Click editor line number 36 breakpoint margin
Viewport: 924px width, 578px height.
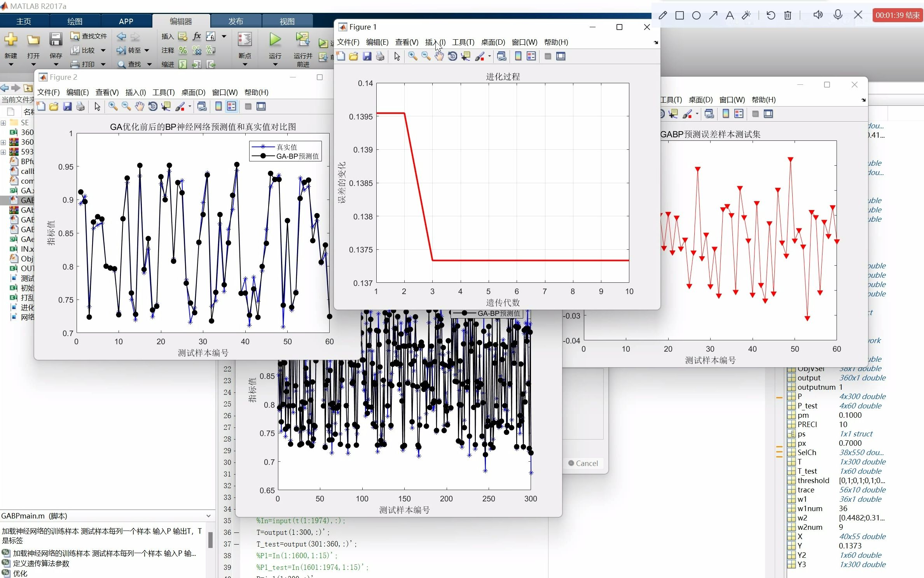pyautogui.click(x=236, y=532)
